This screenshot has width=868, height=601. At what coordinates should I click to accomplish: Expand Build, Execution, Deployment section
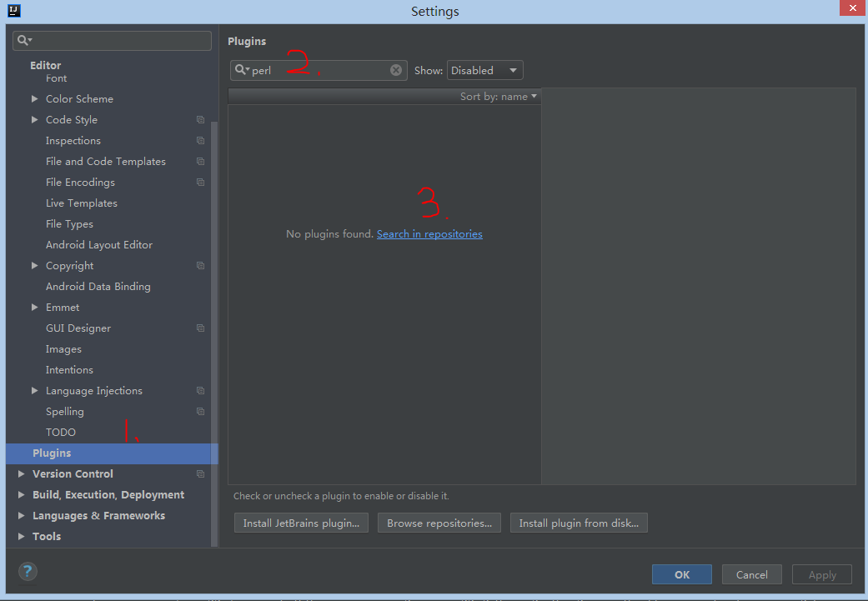(21, 495)
